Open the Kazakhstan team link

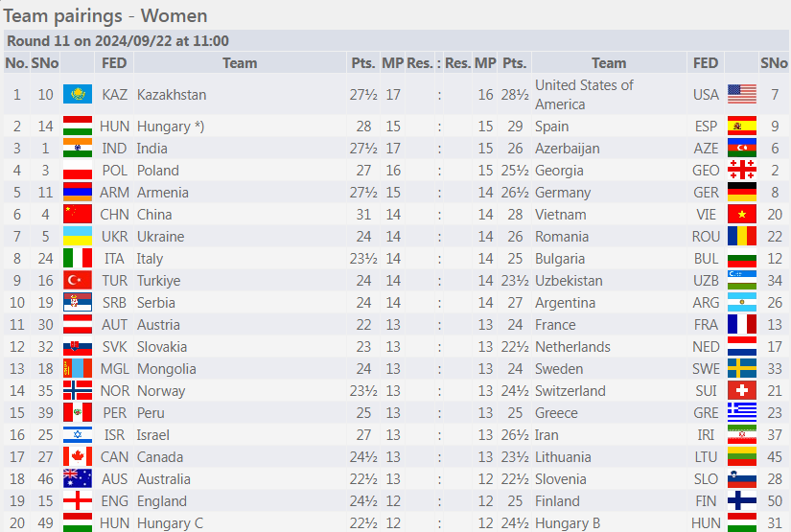click(x=172, y=95)
